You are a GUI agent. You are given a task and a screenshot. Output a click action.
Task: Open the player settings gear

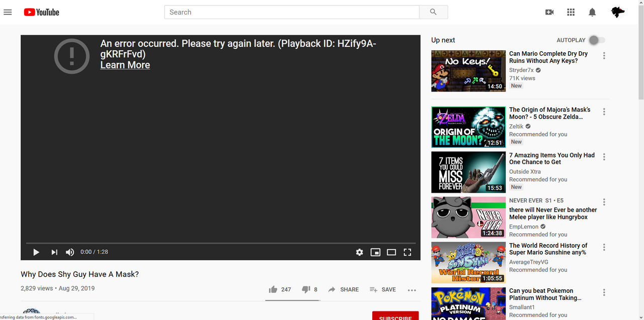pyautogui.click(x=359, y=252)
